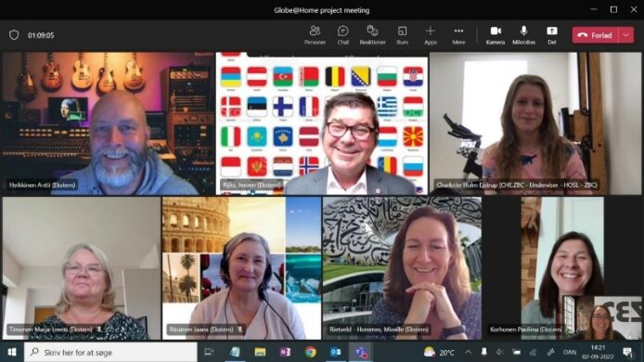
Task: Select Räsänen Jaana's video tile
Action: 241,268
